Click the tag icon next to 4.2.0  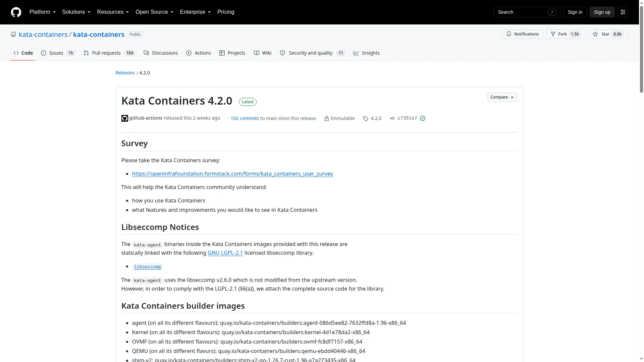[366, 119]
